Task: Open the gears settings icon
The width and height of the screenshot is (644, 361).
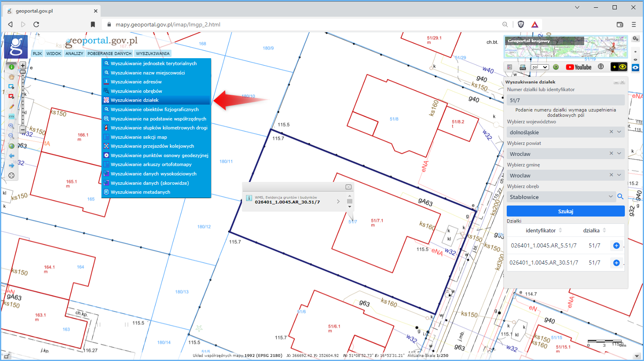Action: [x=635, y=39]
